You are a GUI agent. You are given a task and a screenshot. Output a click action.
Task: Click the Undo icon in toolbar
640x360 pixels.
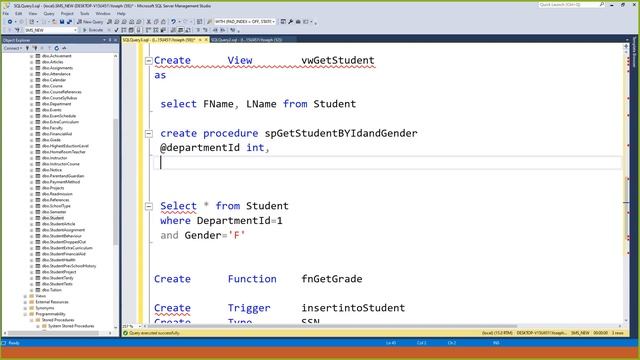click(x=173, y=22)
